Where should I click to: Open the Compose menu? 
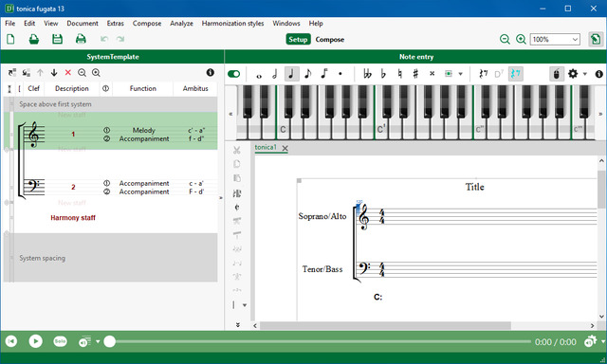coord(147,23)
